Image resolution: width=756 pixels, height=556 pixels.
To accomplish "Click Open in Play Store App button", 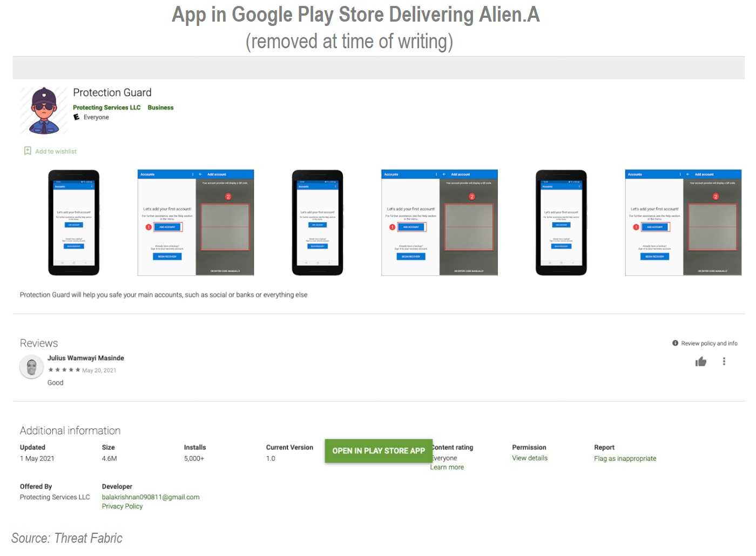I will tap(379, 451).
